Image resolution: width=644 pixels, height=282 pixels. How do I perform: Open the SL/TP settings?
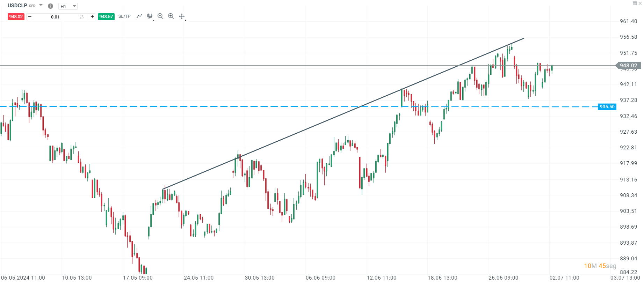(124, 16)
